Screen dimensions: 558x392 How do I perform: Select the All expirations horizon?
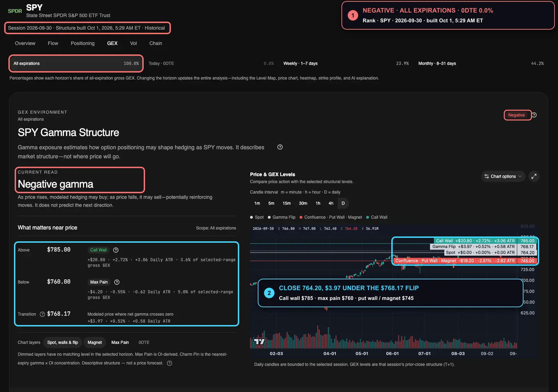tap(76, 63)
